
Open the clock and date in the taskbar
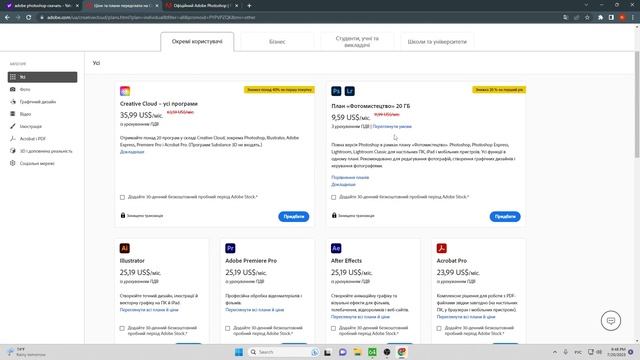pos(616,352)
